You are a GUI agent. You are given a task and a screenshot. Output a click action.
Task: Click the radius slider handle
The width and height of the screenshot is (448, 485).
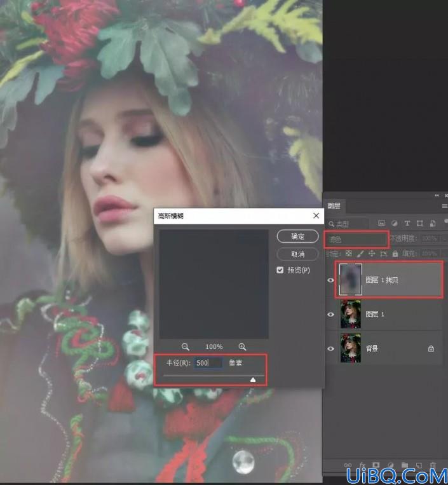pyautogui.click(x=253, y=379)
